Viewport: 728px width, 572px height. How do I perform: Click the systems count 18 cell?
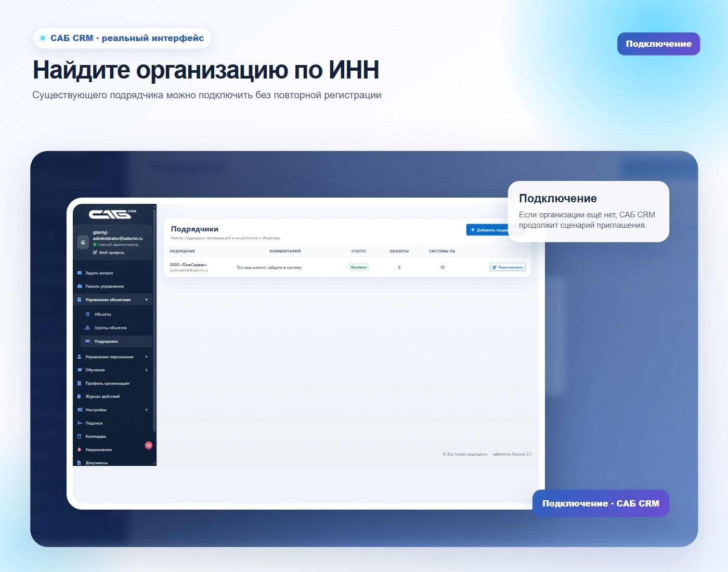pos(442,267)
